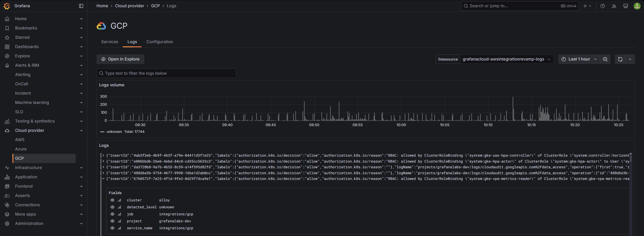Click the display/kiosk mode monitor icon
Viewport: 644px width, 236px height.
(x=625, y=6)
